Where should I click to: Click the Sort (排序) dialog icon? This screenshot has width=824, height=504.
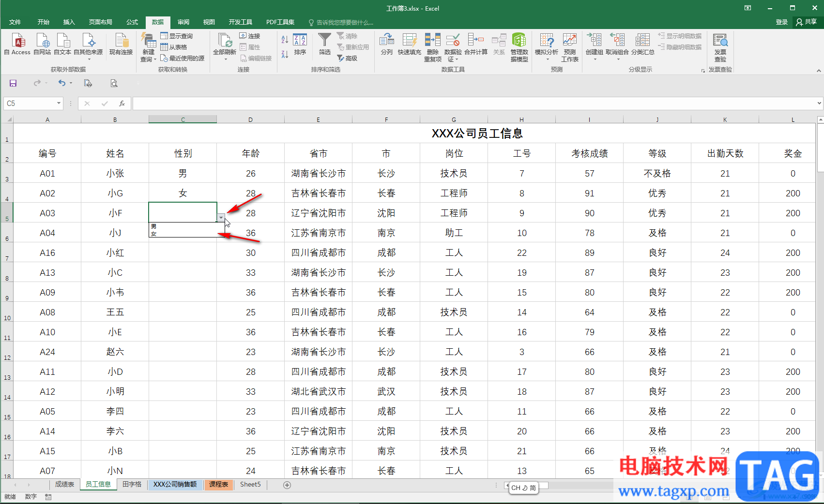tap(300, 41)
